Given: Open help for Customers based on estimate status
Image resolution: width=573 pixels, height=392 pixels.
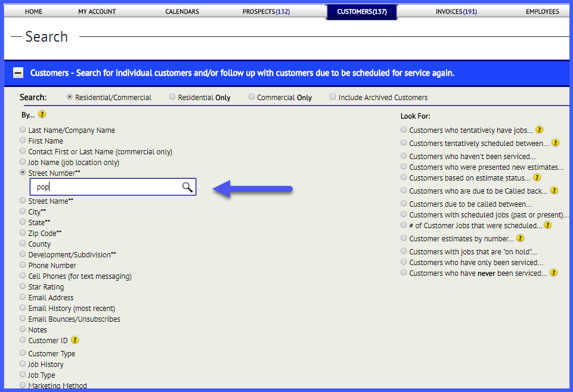Looking at the screenshot, I should click(x=537, y=178).
